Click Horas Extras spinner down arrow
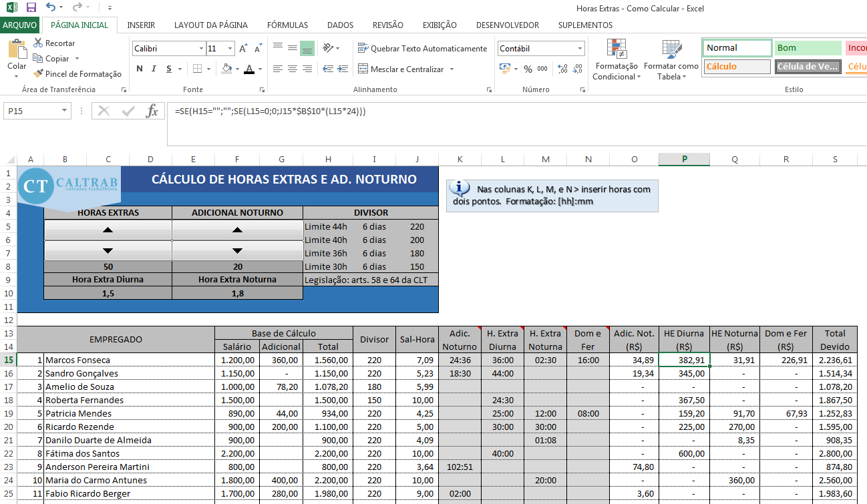 (x=108, y=251)
